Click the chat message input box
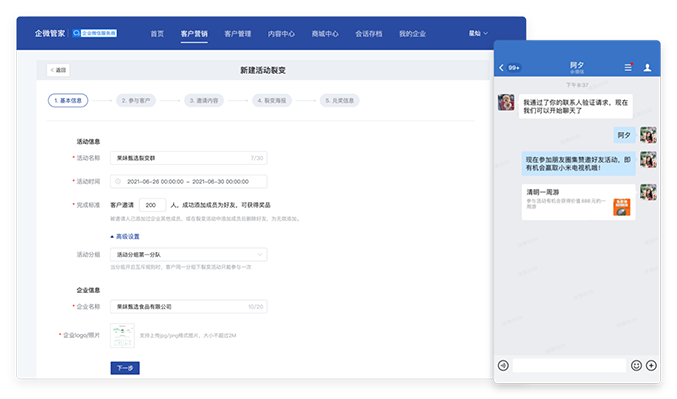Viewport: 677px width, 399px height. [x=569, y=365]
